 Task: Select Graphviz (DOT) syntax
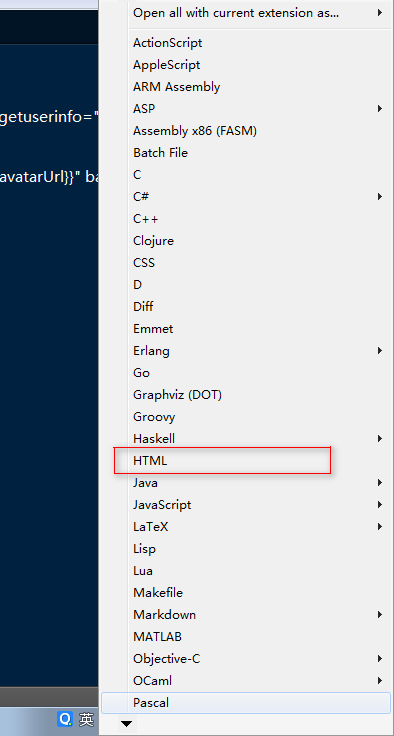click(246, 395)
